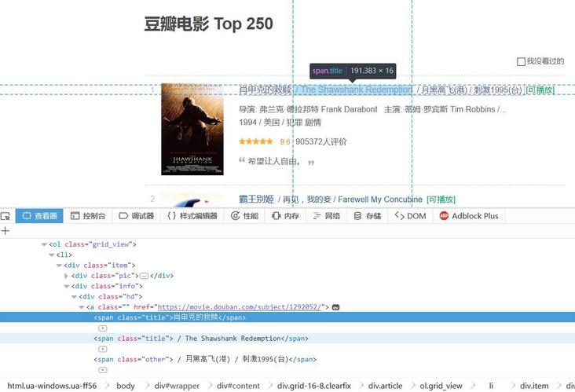This screenshot has width=575, height=392.
Task: Click whitespace marker below Shawshank Redemption span
Action: 103,349
